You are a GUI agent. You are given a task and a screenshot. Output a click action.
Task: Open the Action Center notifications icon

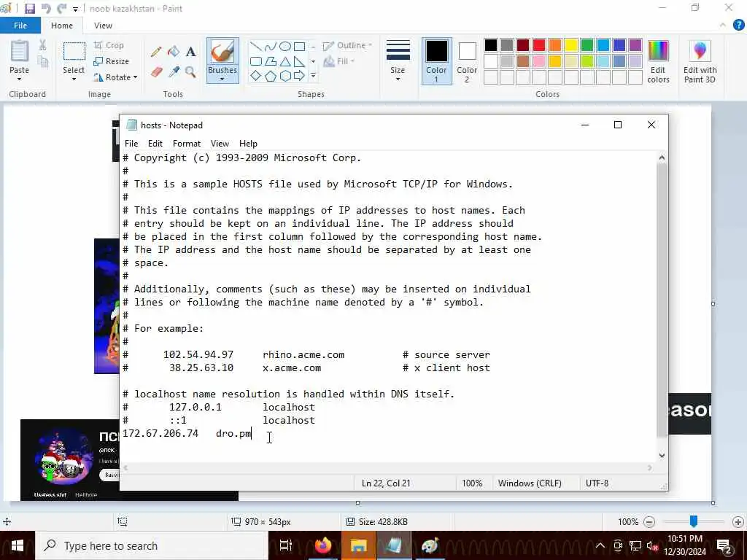[724, 545]
